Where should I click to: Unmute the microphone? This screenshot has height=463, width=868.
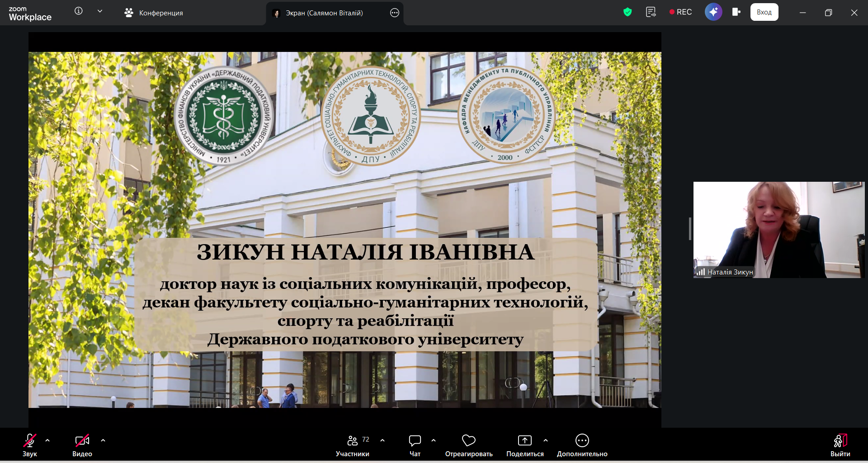point(30,445)
